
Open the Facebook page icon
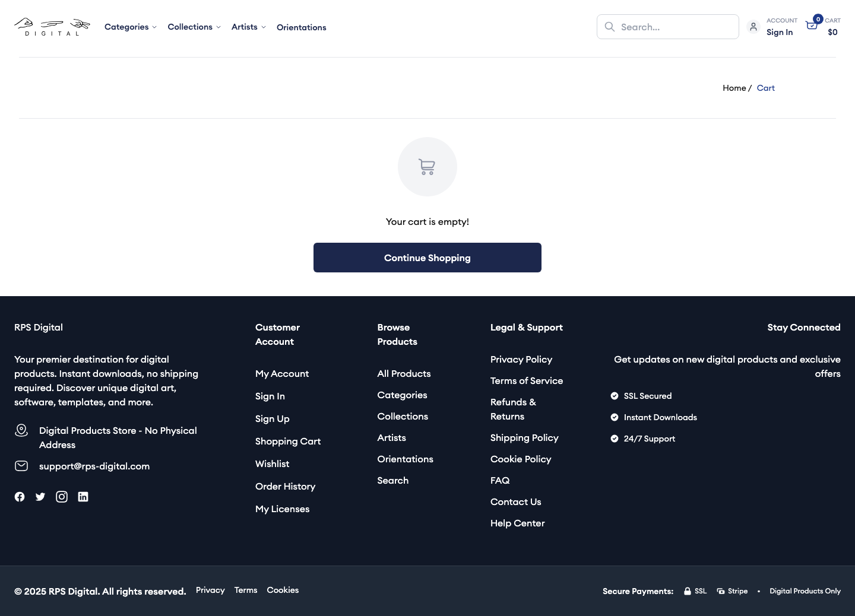20,497
